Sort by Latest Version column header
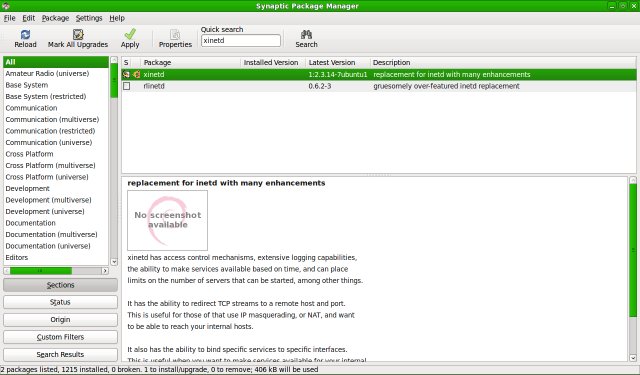 click(338, 62)
